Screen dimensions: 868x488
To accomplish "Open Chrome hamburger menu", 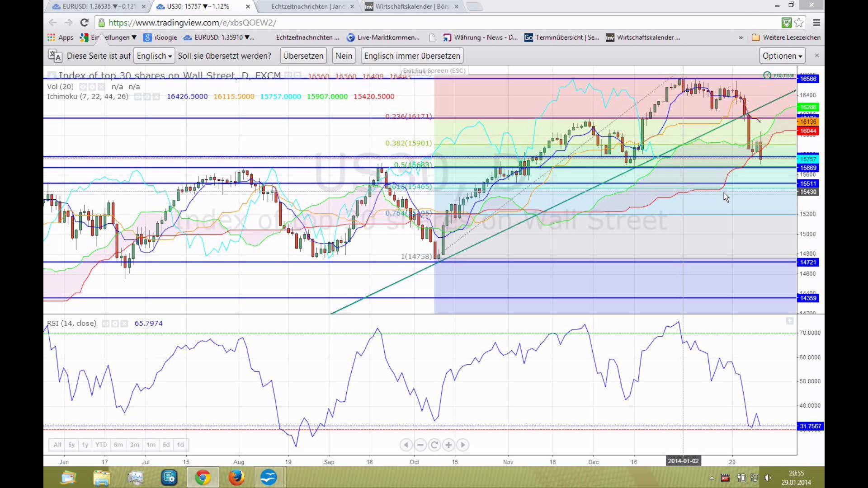I will pos(816,23).
